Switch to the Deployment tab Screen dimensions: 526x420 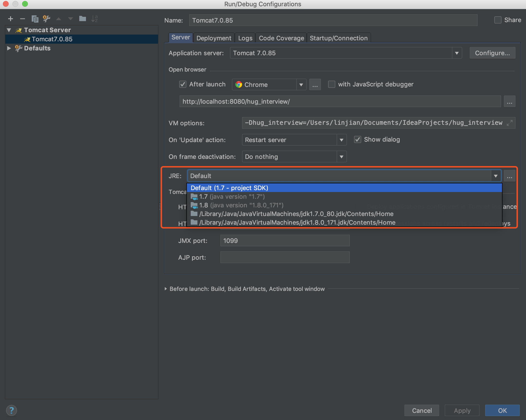[x=214, y=38]
